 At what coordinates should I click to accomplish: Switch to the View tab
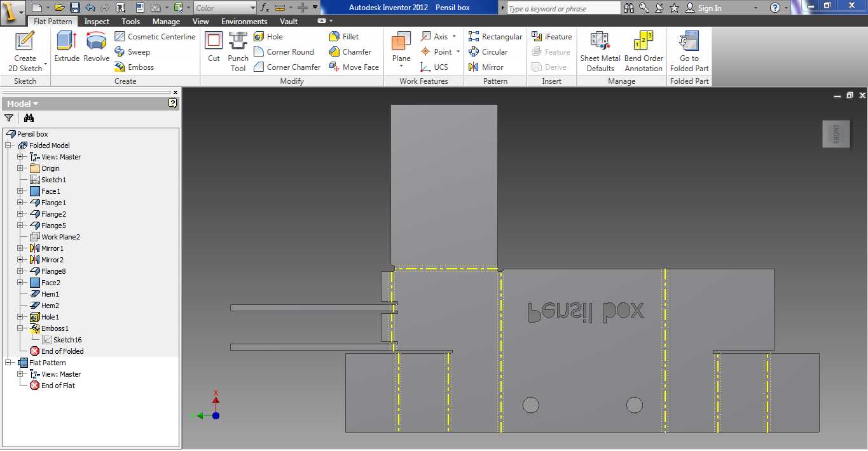(x=200, y=21)
